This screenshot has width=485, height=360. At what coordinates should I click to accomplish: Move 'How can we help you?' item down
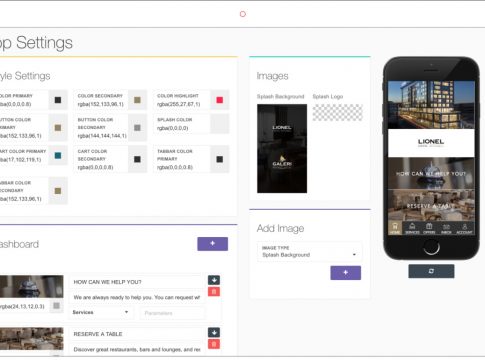click(214, 280)
